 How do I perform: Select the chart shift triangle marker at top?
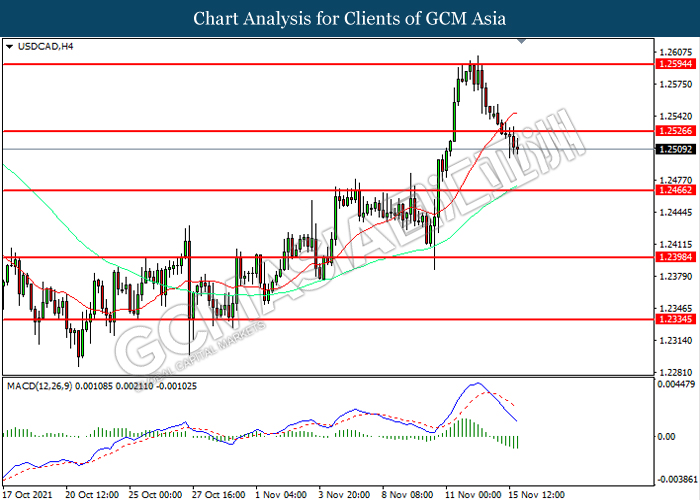pyautogui.click(x=521, y=42)
